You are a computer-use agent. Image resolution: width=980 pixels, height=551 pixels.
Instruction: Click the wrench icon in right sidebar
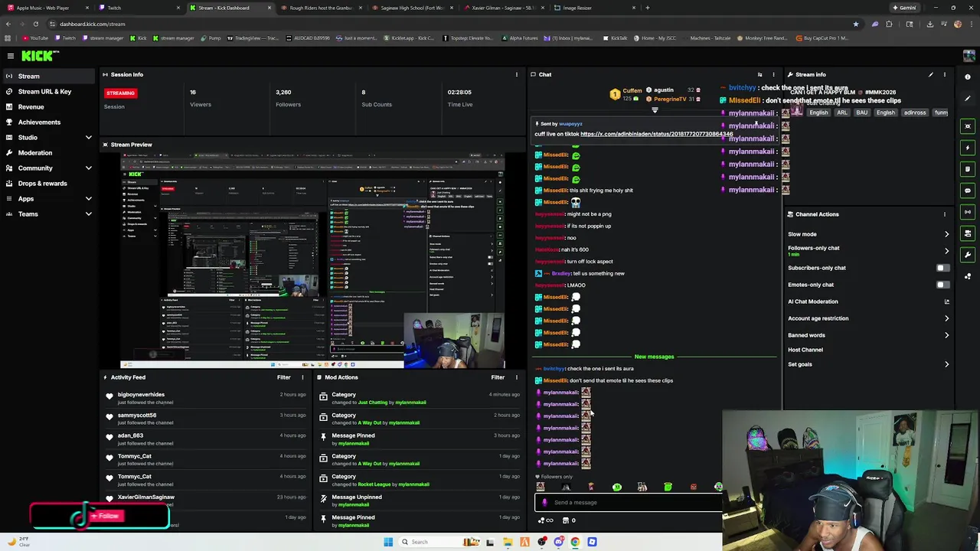(x=968, y=255)
